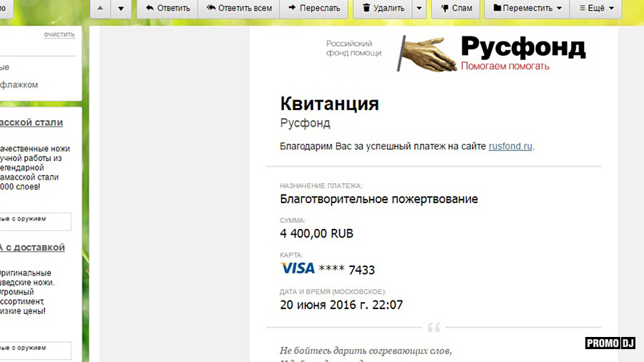Mark message as Спам
644x362 pixels.
tap(456, 8)
